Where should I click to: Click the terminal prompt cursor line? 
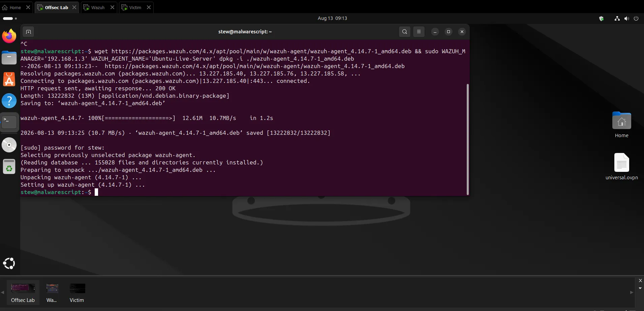pyautogui.click(x=59, y=192)
